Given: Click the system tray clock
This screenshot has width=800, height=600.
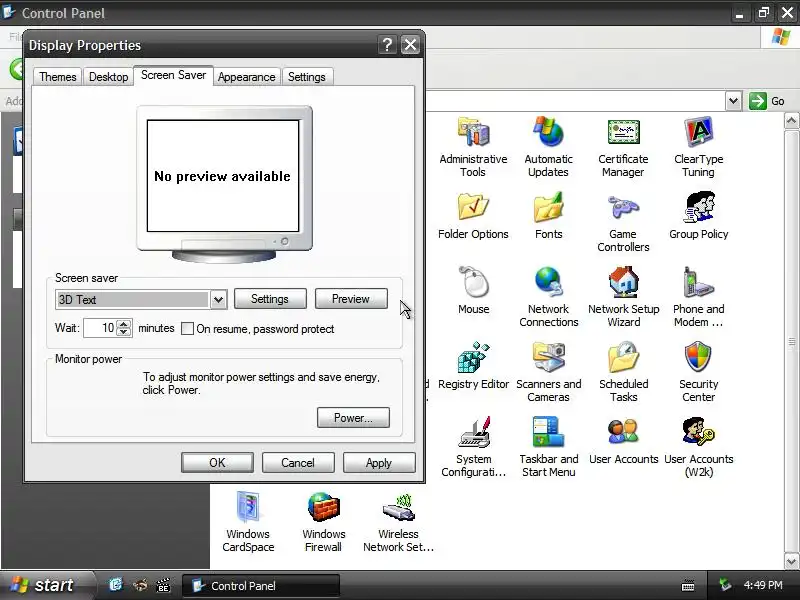Looking at the screenshot, I should coord(763,585).
